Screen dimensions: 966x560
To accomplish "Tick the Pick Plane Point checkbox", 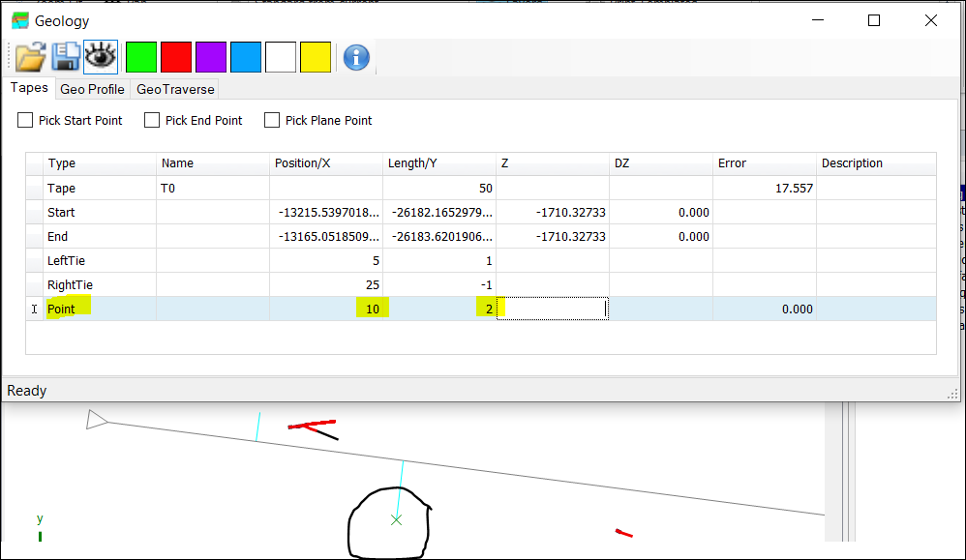I will coord(272,120).
